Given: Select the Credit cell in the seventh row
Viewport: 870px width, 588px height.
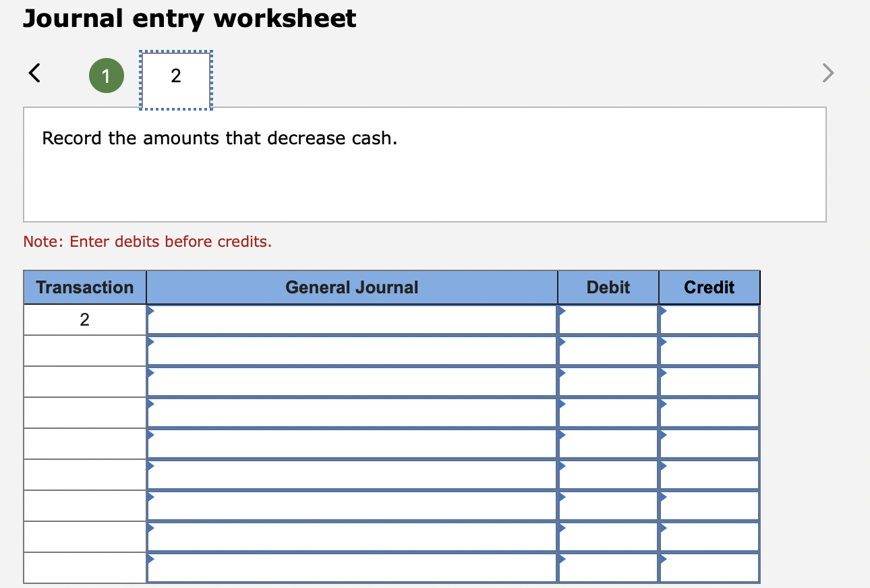Looking at the screenshot, I should coord(709,506).
